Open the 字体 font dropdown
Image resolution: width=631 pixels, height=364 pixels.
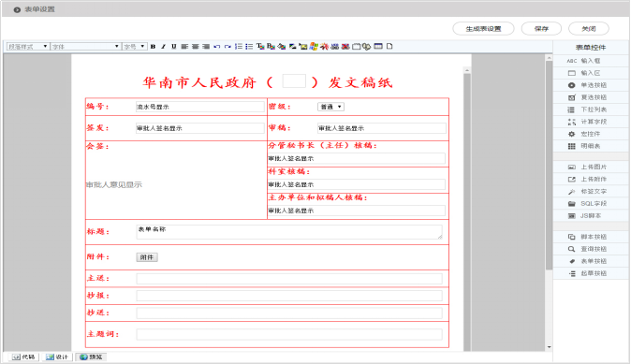85,47
